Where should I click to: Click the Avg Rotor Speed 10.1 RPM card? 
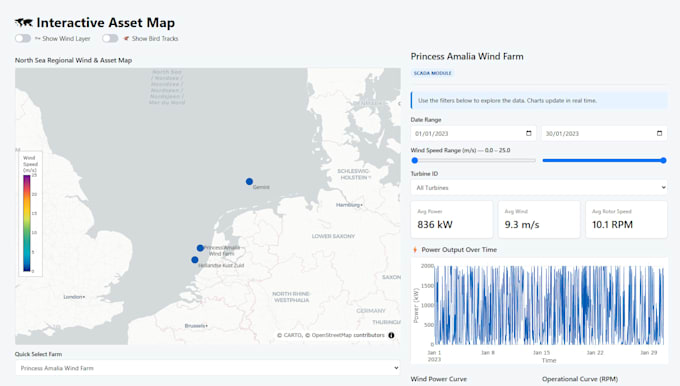pos(626,219)
